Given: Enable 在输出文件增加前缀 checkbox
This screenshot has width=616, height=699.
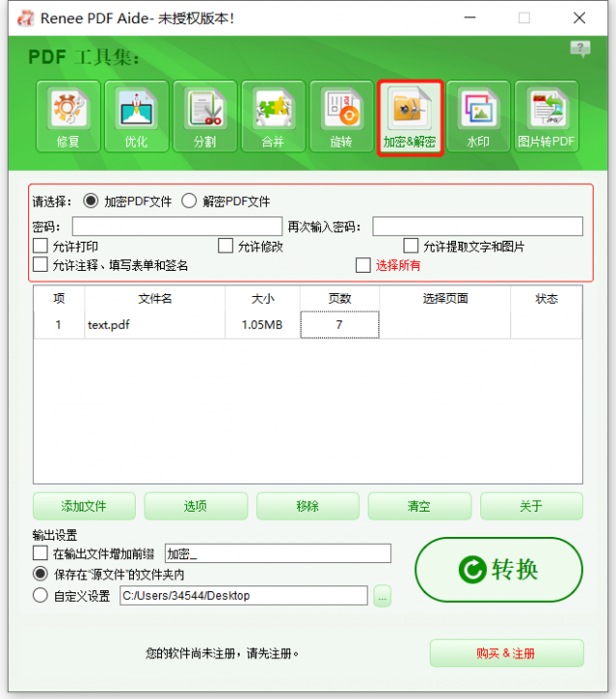Looking at the screenshot, I should pyautogui.click(x=40, y=553).
